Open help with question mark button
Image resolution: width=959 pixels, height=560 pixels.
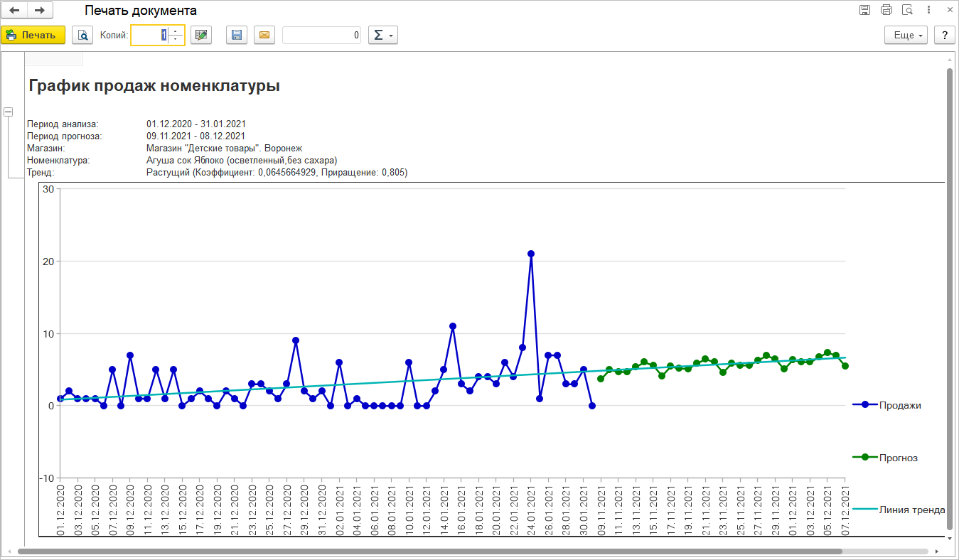click(945, 35)
